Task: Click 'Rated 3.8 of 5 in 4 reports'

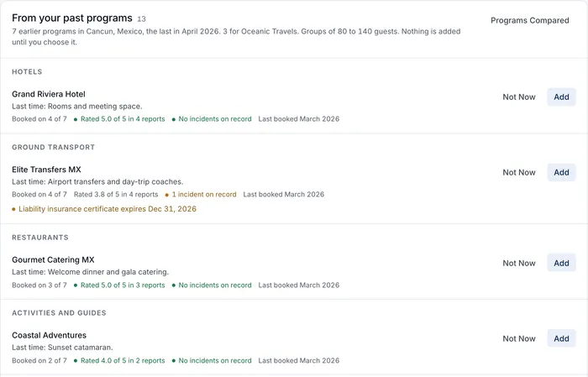Action: [116, 194]
